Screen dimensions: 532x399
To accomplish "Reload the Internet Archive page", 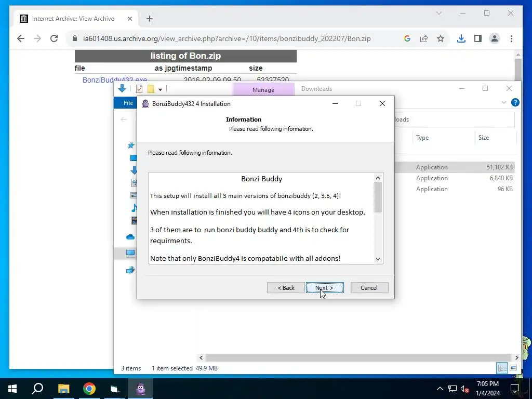I will (54, 38).
